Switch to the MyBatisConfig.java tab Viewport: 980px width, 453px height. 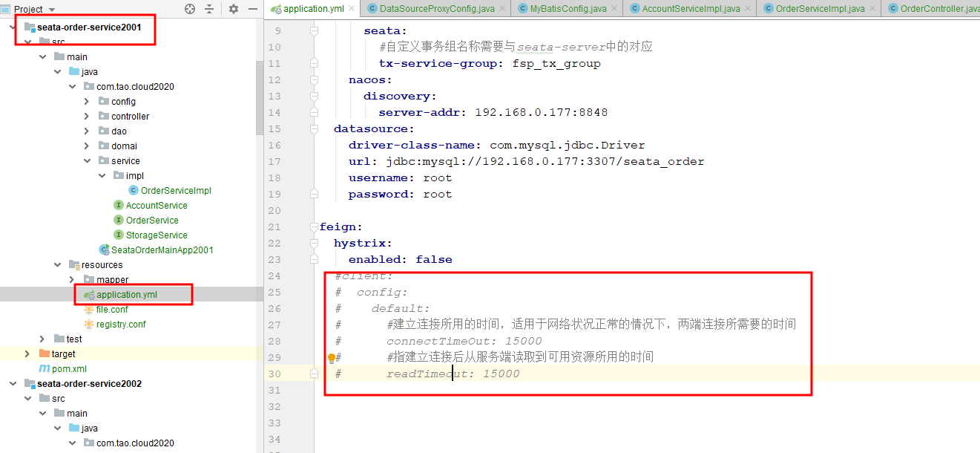pyautogui.click(x=566, y=8)
